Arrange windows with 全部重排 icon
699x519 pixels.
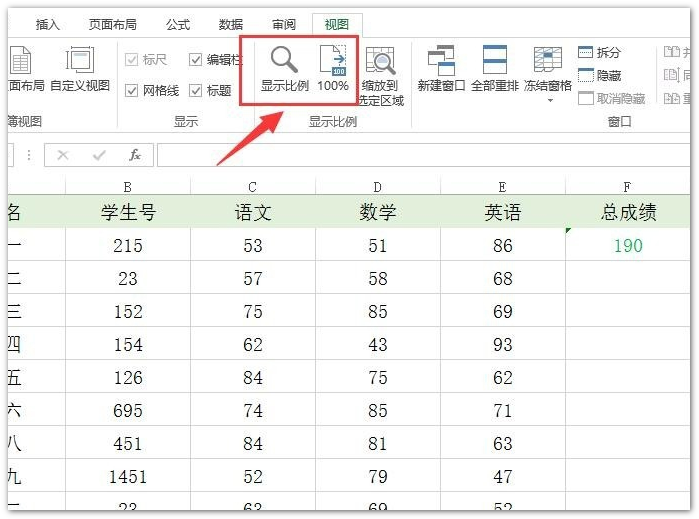[494, 60]
